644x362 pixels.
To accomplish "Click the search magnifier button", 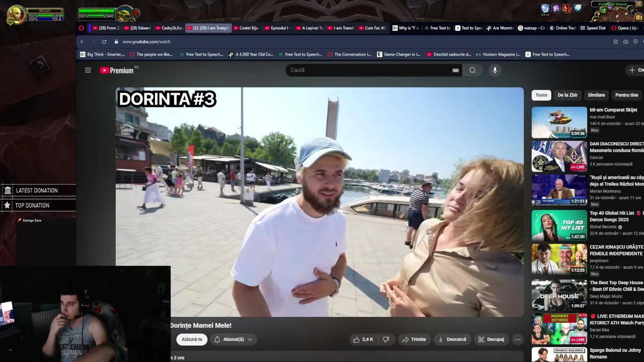I will click(472, 70).
